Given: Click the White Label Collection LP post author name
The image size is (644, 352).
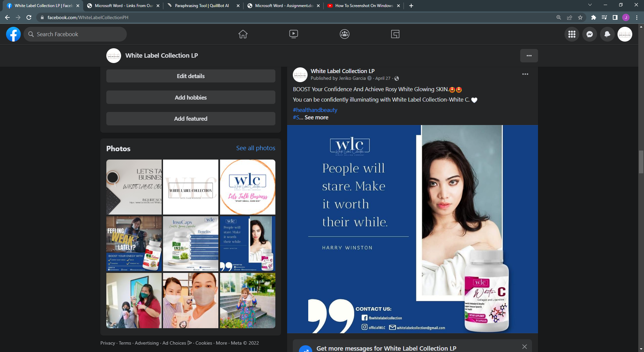Looking at the screenshot, I should (x=342, y=71).
